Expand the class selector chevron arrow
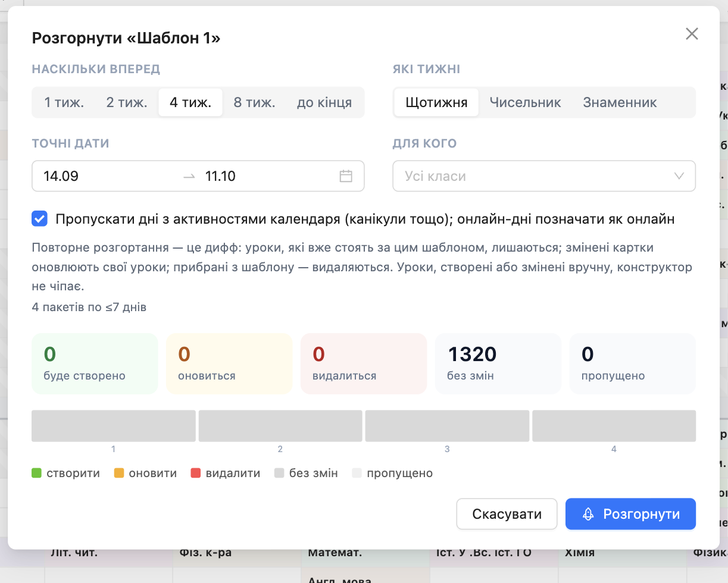The image size is (728, 583). coord(679,176)
